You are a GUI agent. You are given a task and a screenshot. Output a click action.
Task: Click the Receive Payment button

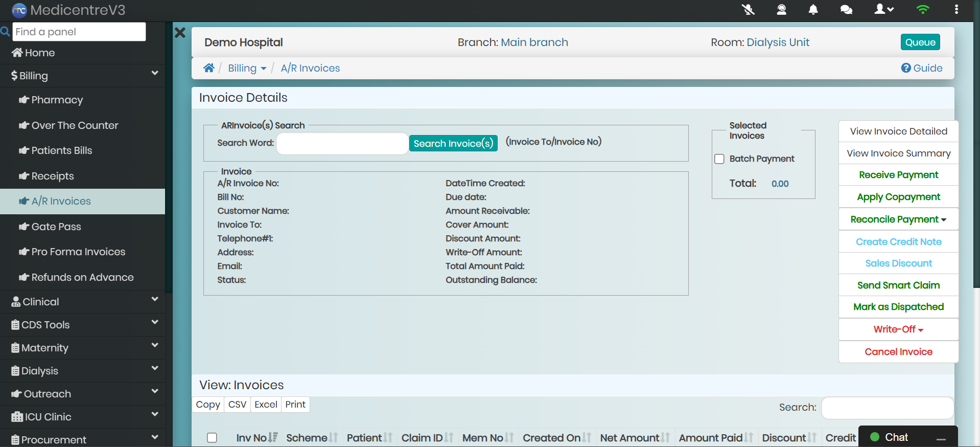[x=898, y=175]
